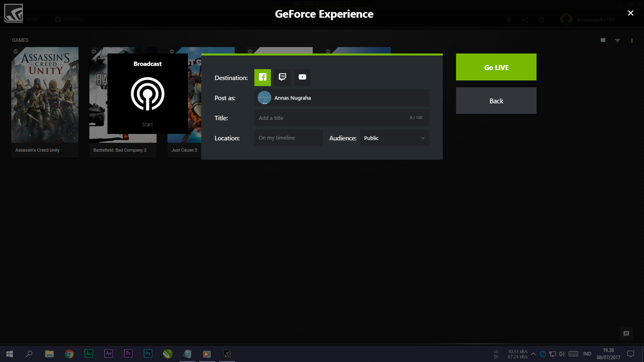Launch Adobe Photoshop from taskbar
The height and width of the screenshot is (362, 644).
[148, 354]
